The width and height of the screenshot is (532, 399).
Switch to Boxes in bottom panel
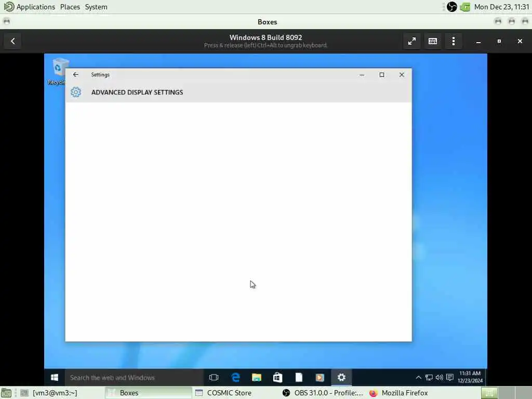pos(148,393)
